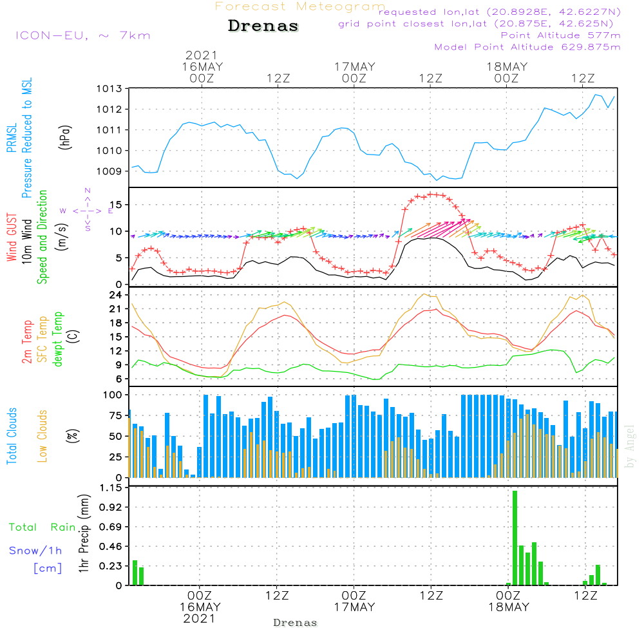Click Model Point Altitude 629.875m text
This screenshot has width=644, height=644.
click(x=527, y=47)
